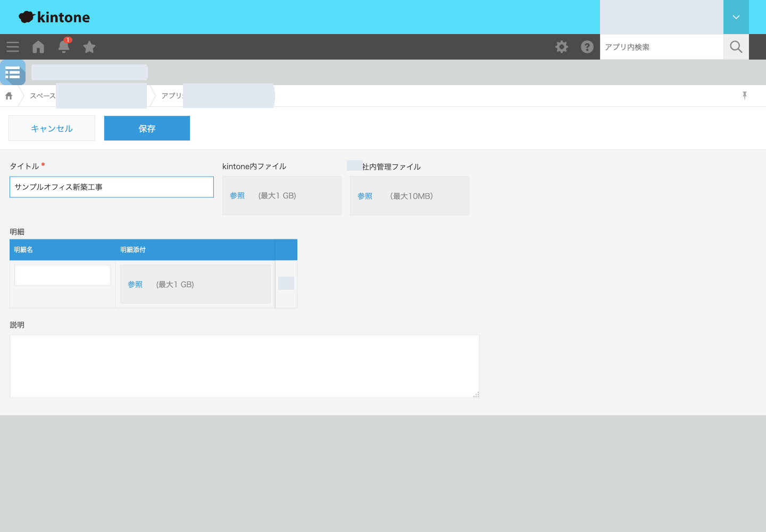Click the スペース breadcrumb link
Viewport: 766px width, 532px height.
43,96
